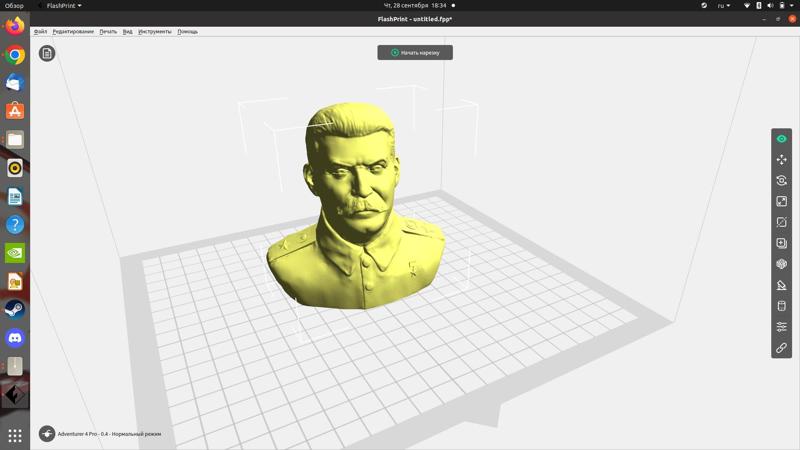Launch Google Chrome from the dock
Screen dimensions: 800x450
point(15,55)
